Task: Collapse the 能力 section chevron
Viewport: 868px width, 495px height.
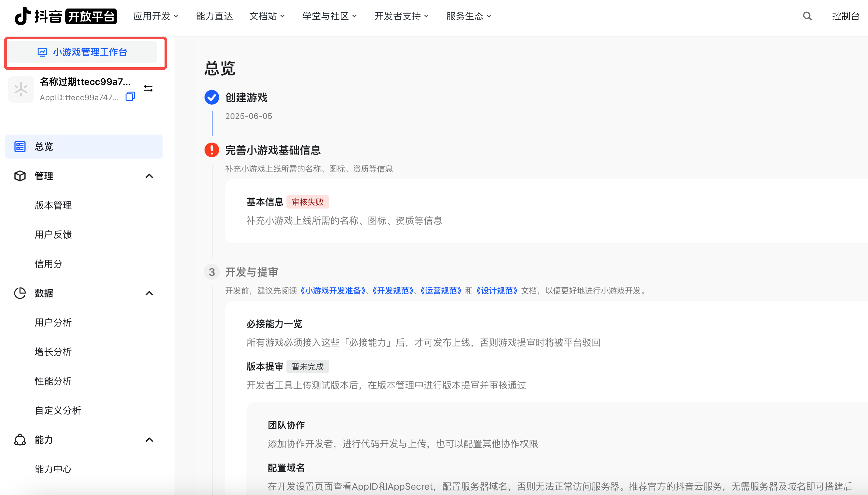Action: (149, 440)
